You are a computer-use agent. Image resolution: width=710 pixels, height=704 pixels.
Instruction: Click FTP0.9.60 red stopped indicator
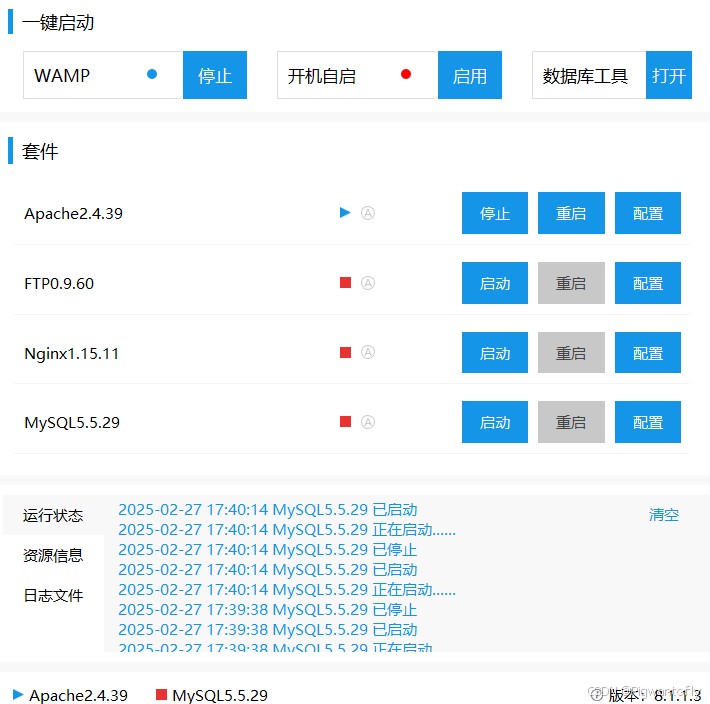[x=345, y=283]
